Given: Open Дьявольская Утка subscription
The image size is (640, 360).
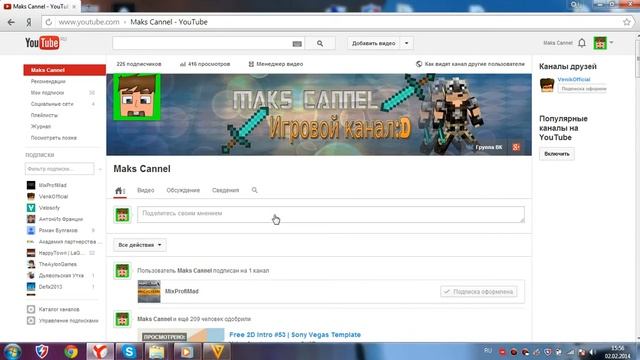Looking at the screenshot, I should click(61, 276).
